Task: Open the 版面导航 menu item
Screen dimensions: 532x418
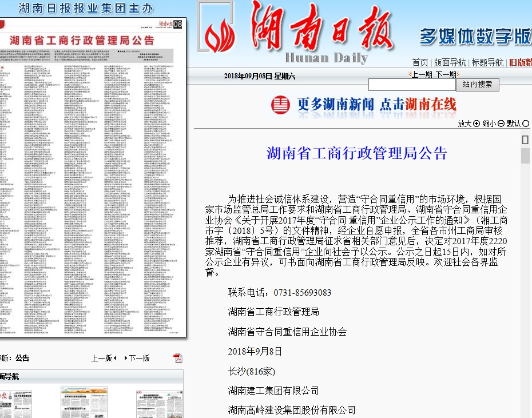Action: pos(450,62)
